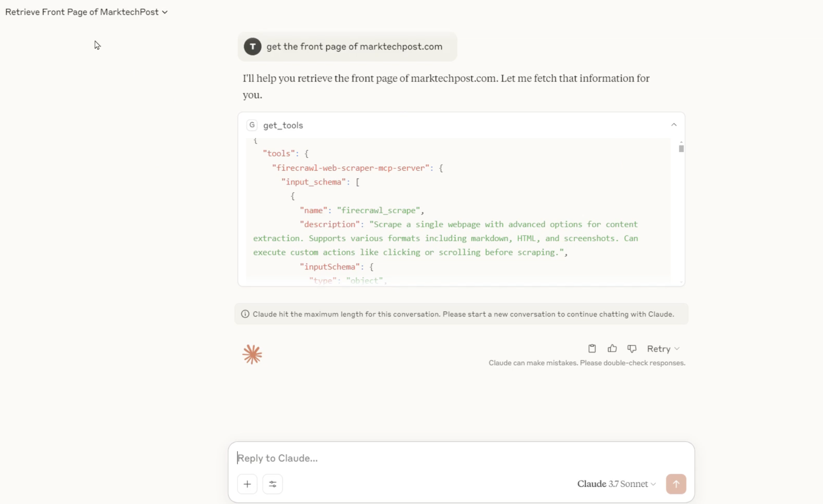Open the Retry dropdown

point(663,349)
